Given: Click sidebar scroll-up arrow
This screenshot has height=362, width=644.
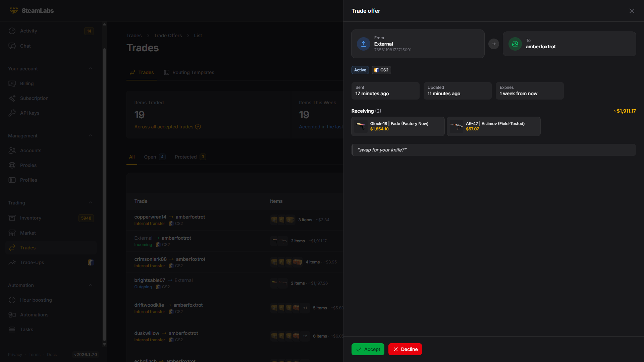Looking at the screenshot, I should [104, 24].
